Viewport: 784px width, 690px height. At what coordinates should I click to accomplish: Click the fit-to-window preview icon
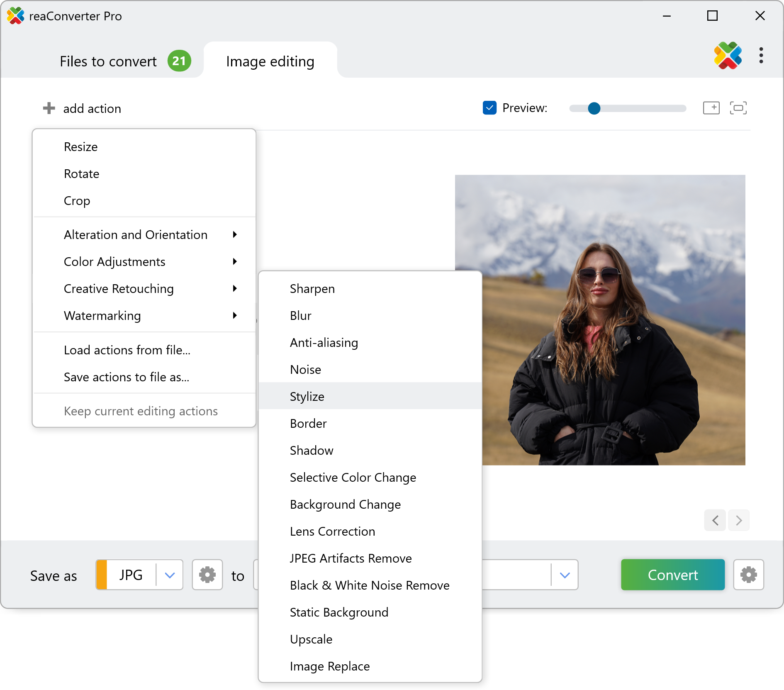pos(738,108)
